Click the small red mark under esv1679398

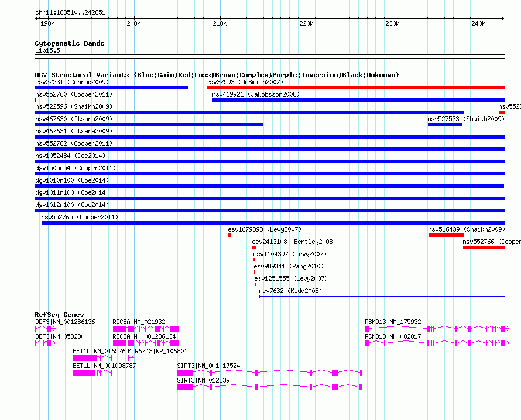click(229, 235)
